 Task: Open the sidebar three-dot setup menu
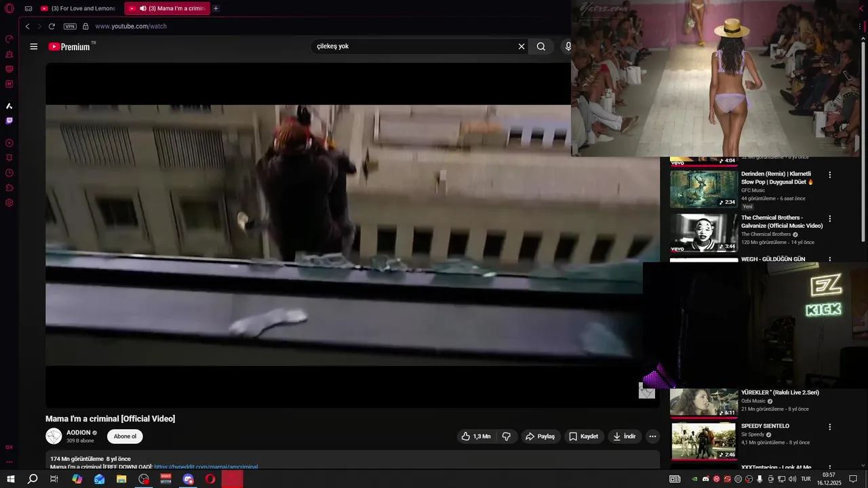click(9, 462)
